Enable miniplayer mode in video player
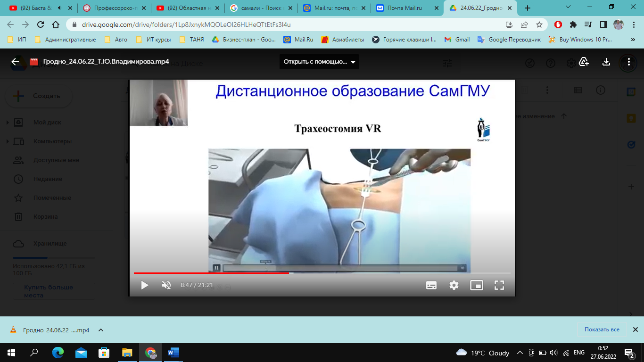 pos(477,285)
